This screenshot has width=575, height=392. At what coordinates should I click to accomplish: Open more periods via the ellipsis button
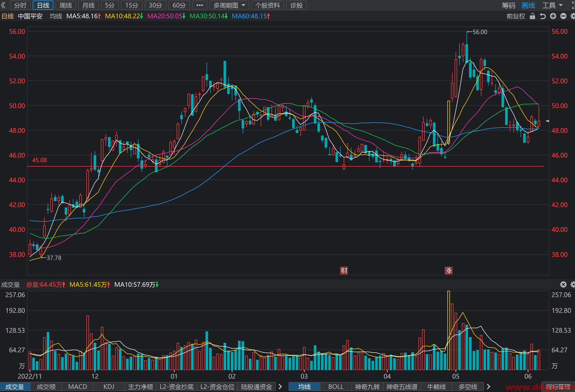[200, 5]
